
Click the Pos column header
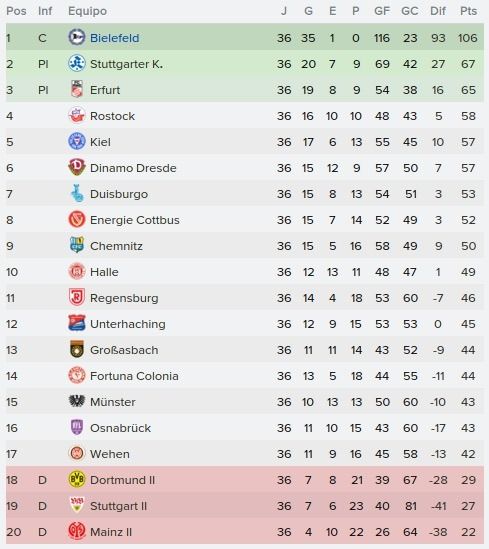(16, 11)
